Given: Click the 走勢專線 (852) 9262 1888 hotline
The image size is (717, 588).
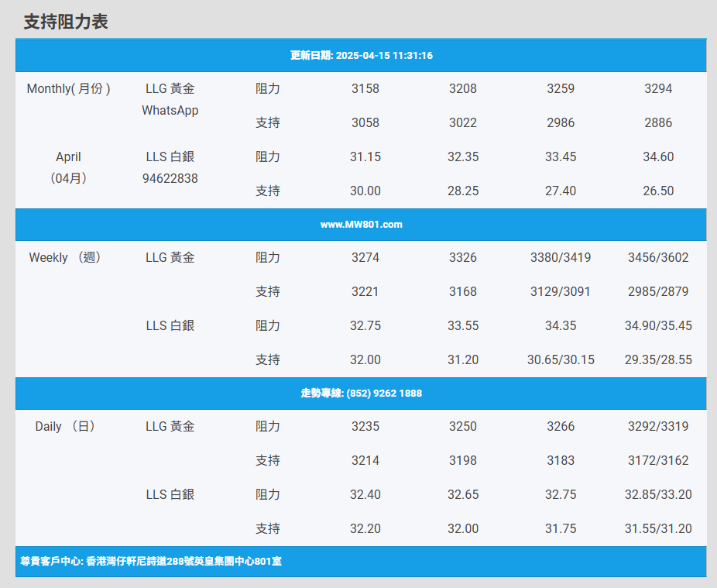Looking at the screenshot, I should point(362,393).
